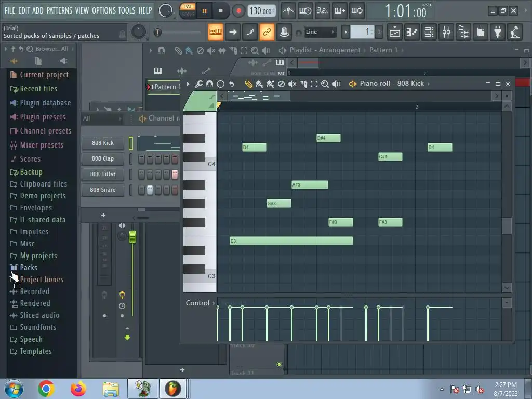Select the 808 HiHat channel
Screen dimensions: 532x399
(103, 174)
